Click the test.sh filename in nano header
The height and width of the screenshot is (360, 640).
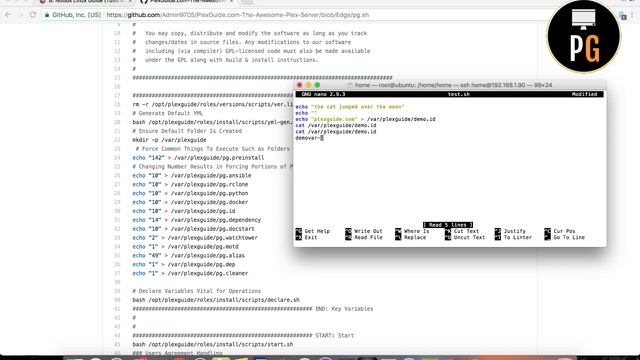pyautogui.click(x=458, y=94)
